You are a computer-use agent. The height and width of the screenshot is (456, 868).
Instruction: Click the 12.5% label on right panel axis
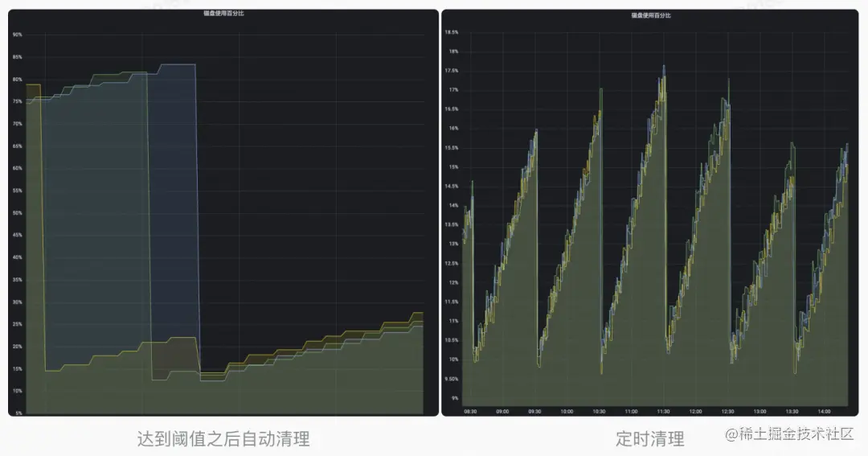click(x=451, y=263)
